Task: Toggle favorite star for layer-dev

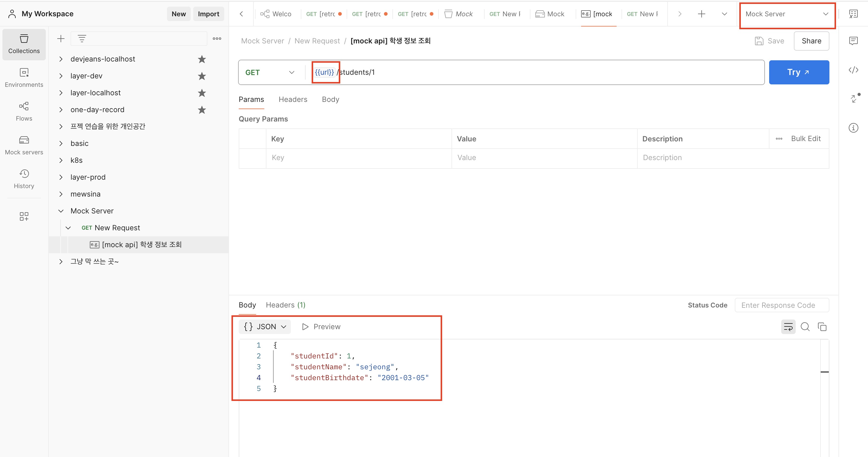Action: pos(202,76)
